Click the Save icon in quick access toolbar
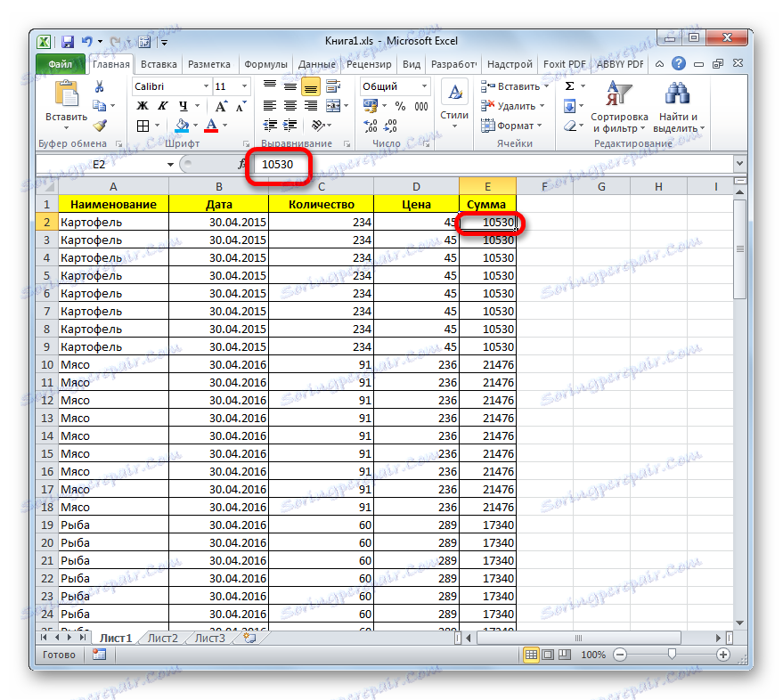Screen dimensions: 783x700 pyautogui.click(x=67, y=42)
